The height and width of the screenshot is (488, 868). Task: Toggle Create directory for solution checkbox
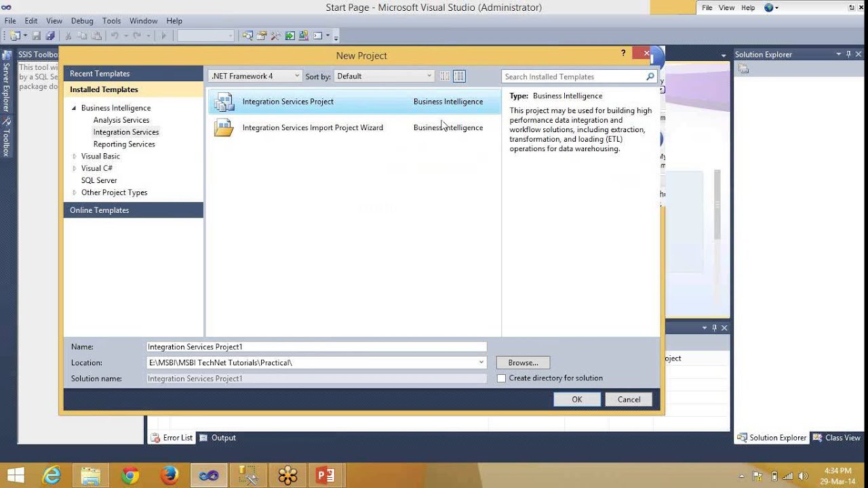point(501,378)
